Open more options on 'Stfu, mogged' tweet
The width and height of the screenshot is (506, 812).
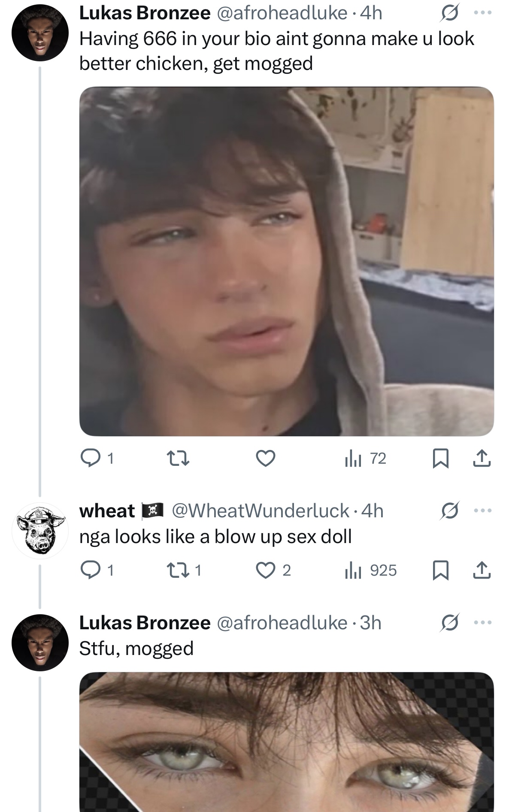[x=482, y=622]
